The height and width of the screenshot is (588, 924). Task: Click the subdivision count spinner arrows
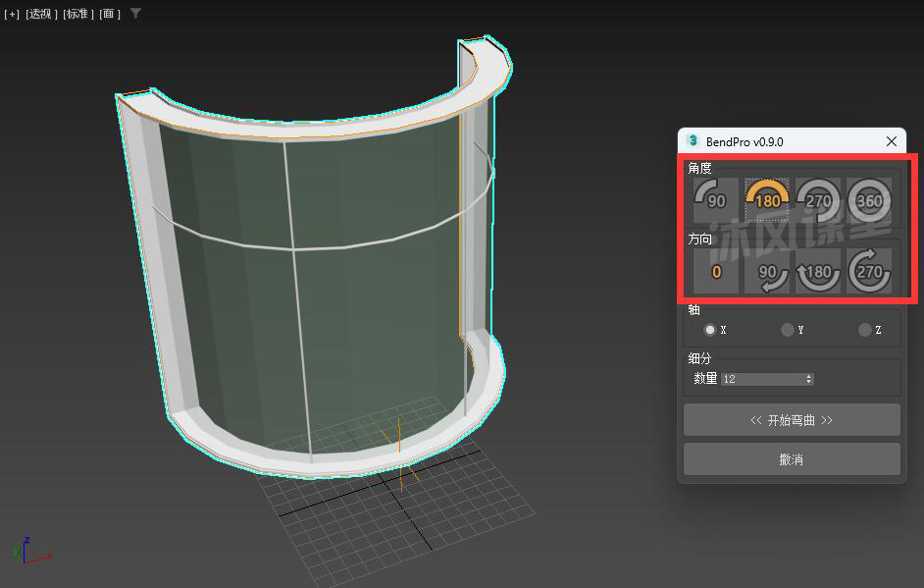click(x=809, y=379)
